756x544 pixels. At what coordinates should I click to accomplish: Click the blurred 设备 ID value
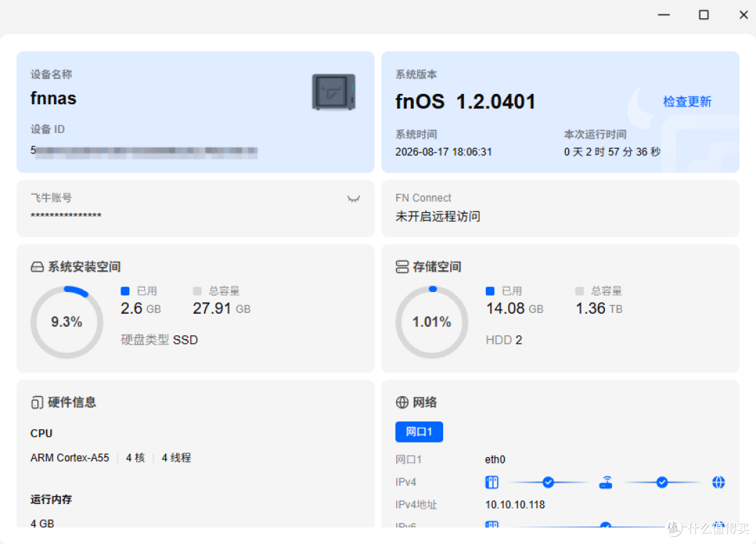point(144,151)
